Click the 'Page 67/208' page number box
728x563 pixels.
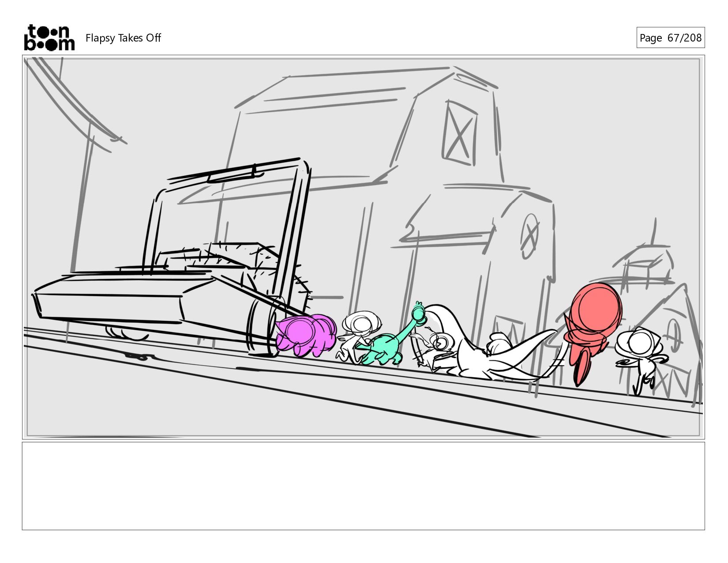(670, 38)
